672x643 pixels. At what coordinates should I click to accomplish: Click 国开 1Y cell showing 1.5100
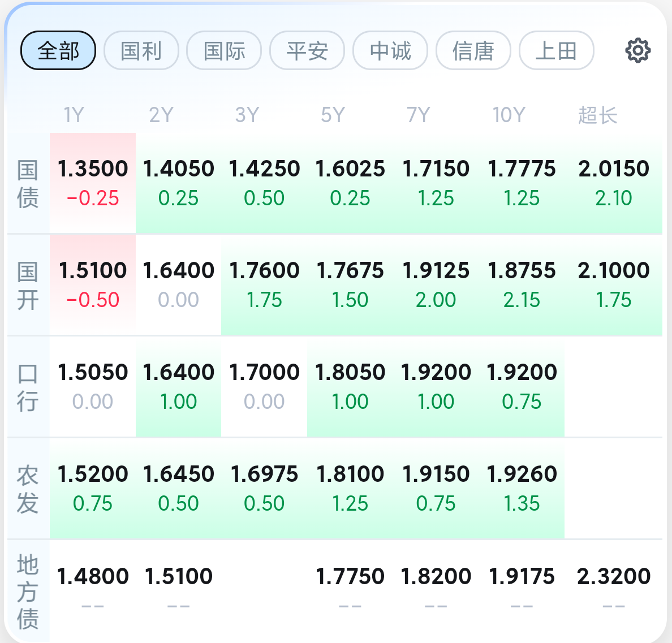(x=93, y=285)
